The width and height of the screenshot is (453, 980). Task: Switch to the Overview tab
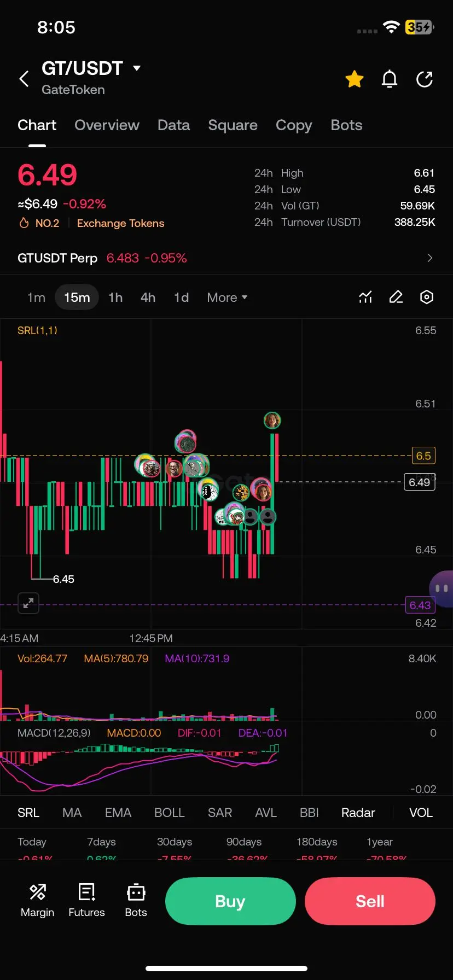(107, 125)
